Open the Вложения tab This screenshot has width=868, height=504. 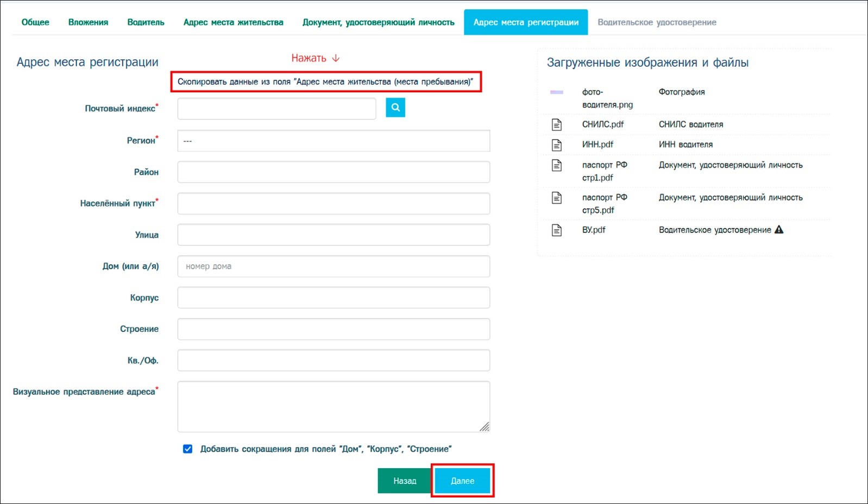tap(88, 22)
